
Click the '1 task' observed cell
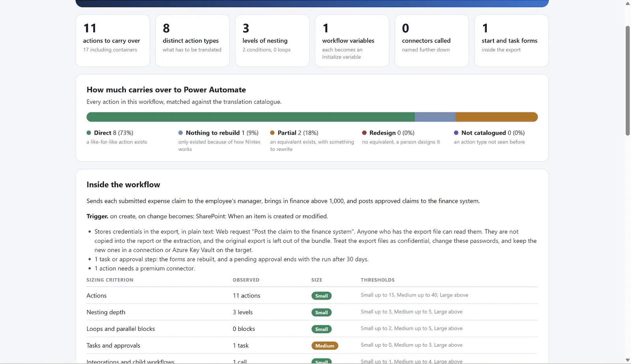pyautogui.click(x=241, y=345)
